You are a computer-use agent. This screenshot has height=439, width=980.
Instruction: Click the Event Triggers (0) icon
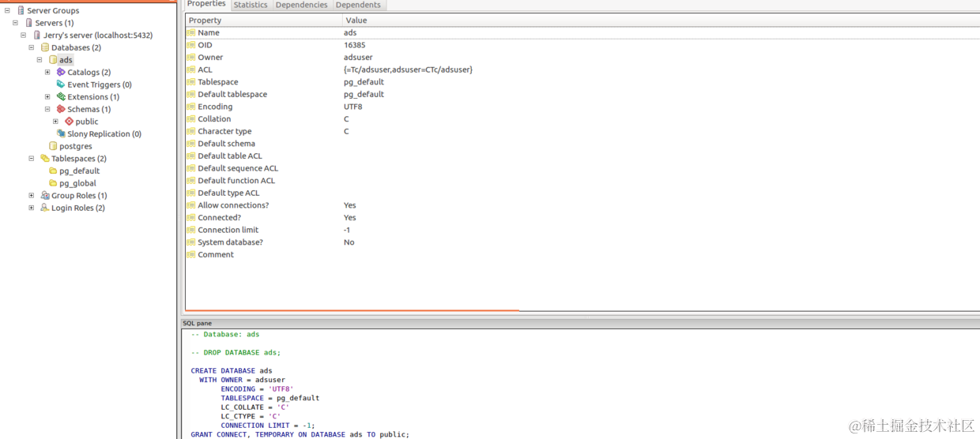pos(61,84)
